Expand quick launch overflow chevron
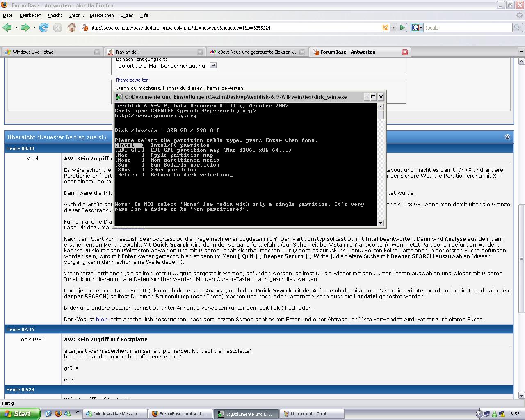The height and width of the screenshot is (420, 525). tap(77, 413)
